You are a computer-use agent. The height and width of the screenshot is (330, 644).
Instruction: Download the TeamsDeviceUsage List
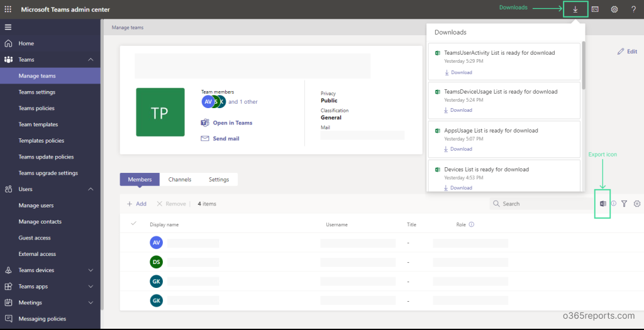(458, 110)
